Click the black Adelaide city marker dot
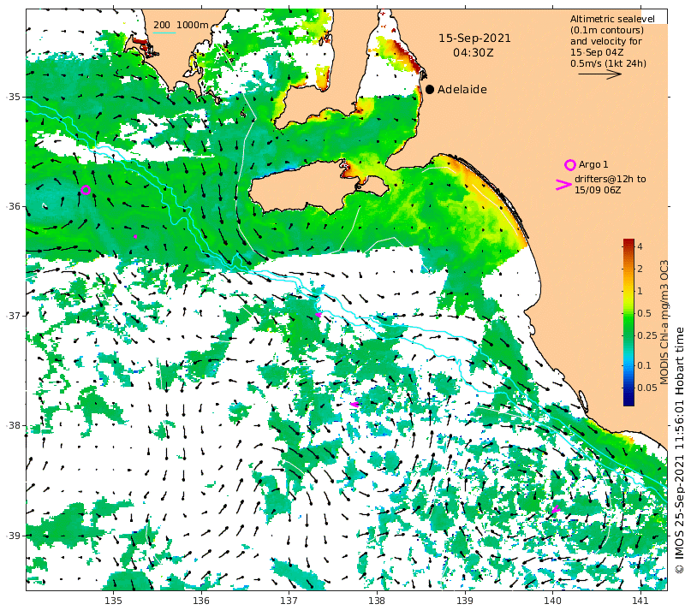Viewport: 685px width, 616px height. coord(430,90)
